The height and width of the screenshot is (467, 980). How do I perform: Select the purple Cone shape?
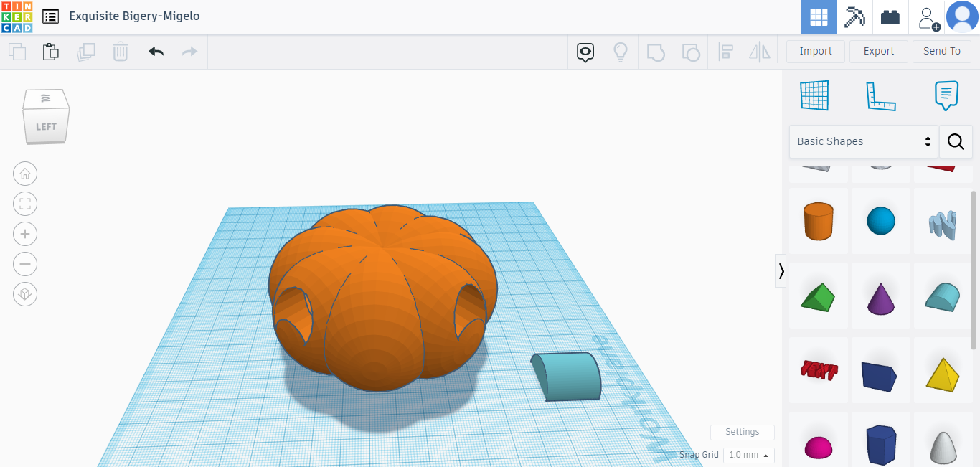tap(881, 296)
